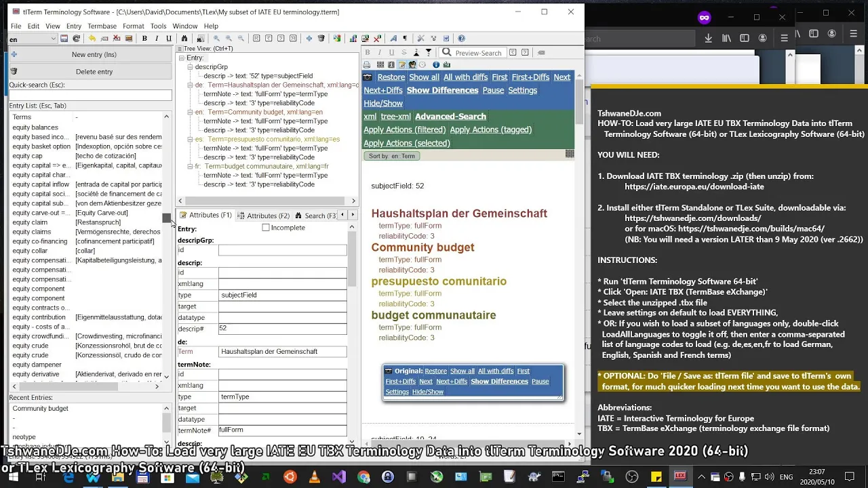This screenshot has height=488, width=868.
Task: Click the Bold formatting icon in main toolbar
Action: [x=144, y=39]
